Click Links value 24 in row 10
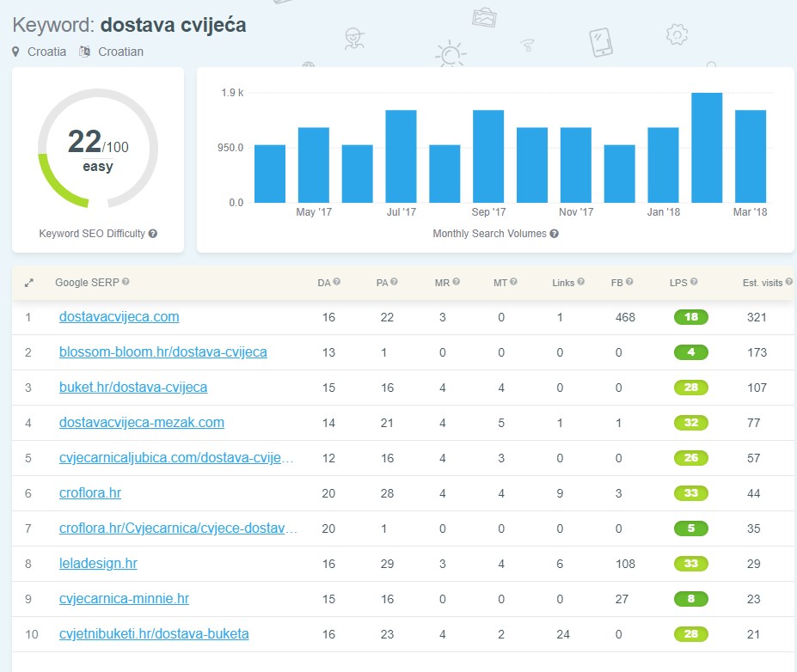The width and height of the screenshot is (797, 672). 563,634
